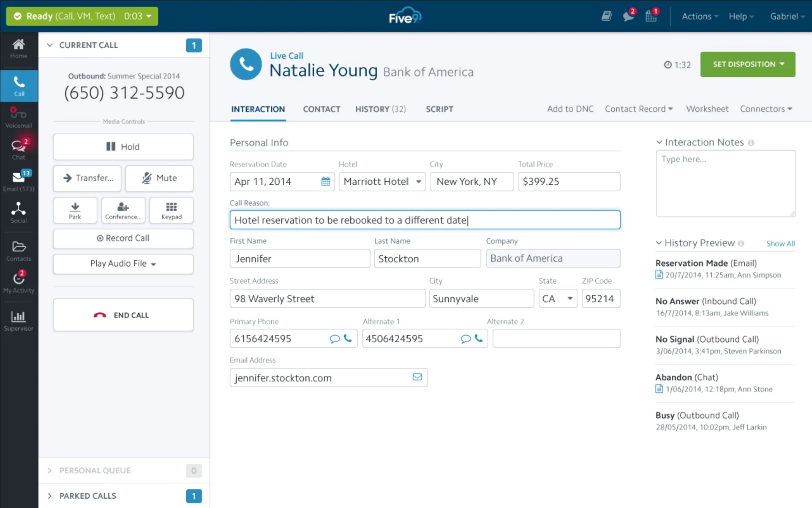Viewport: 812px width, 508px height.
Task: Open the Actions menu in top nav
Action: click(x=699, y=16)
